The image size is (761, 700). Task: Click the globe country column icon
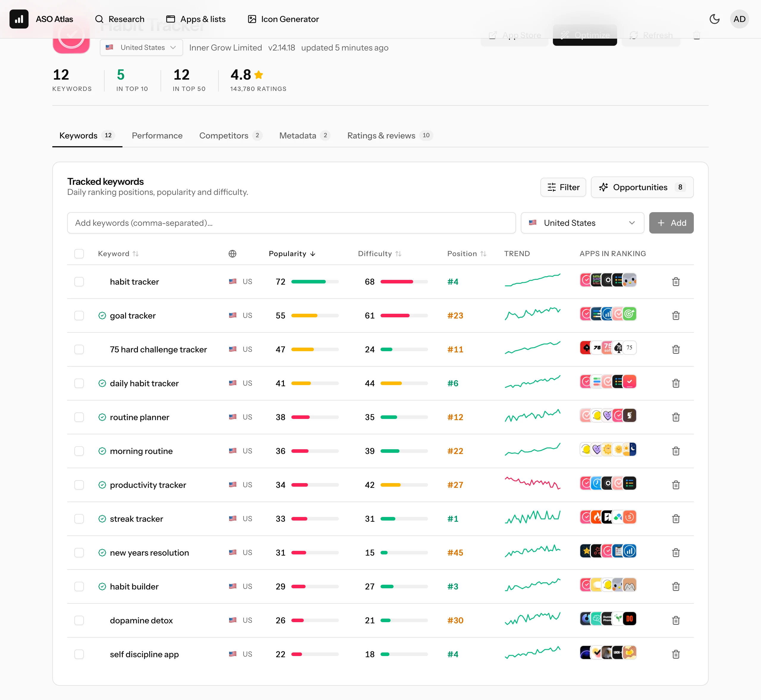coord(232,254)
